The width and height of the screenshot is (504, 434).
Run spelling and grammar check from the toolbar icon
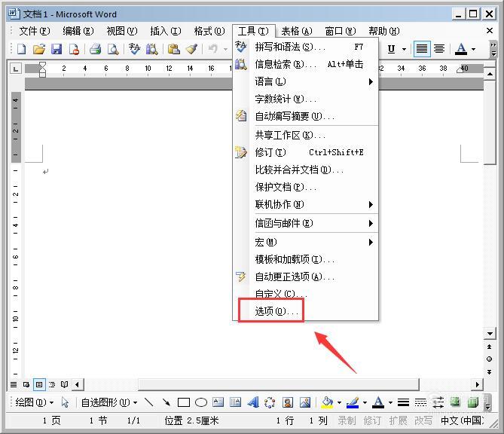point(134,49)
